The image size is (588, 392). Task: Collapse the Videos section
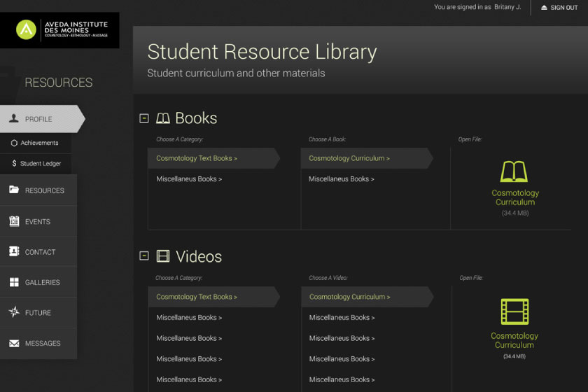pyautogui.click(x=144, y=255)
